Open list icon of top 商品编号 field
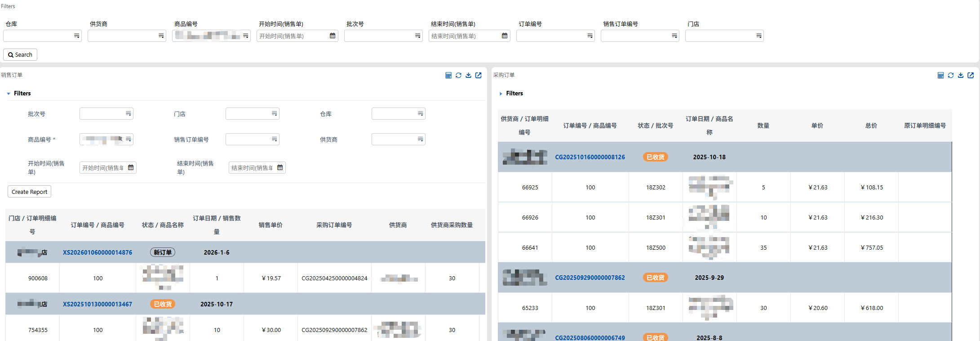This screenshot has width=980, height=341. 246,36
